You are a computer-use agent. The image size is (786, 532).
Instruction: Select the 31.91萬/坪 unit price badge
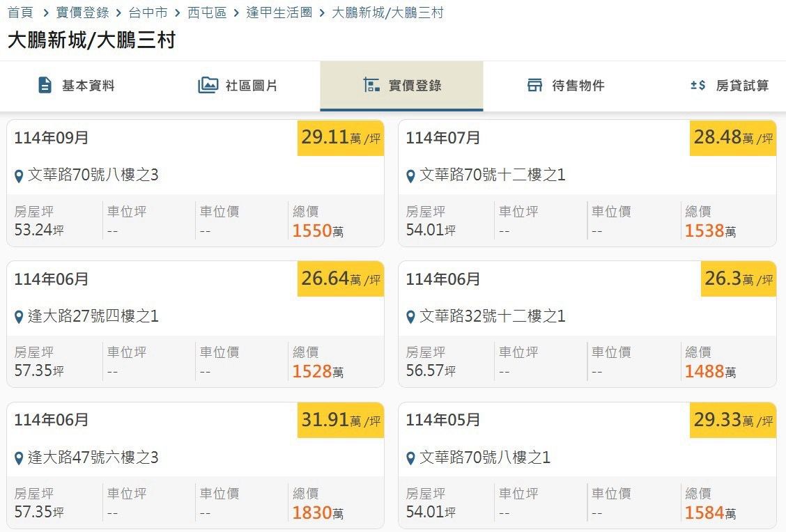tap(341, 420)
